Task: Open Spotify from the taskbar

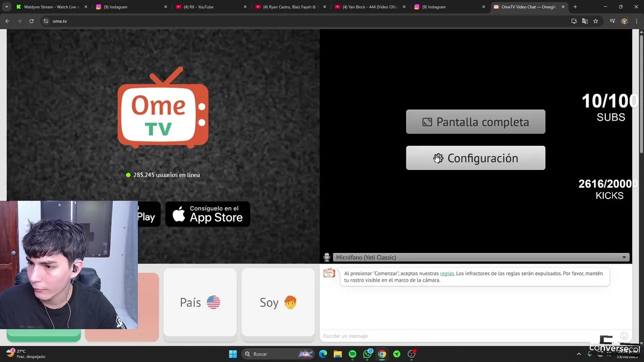Action: click(x=352, y=354)
